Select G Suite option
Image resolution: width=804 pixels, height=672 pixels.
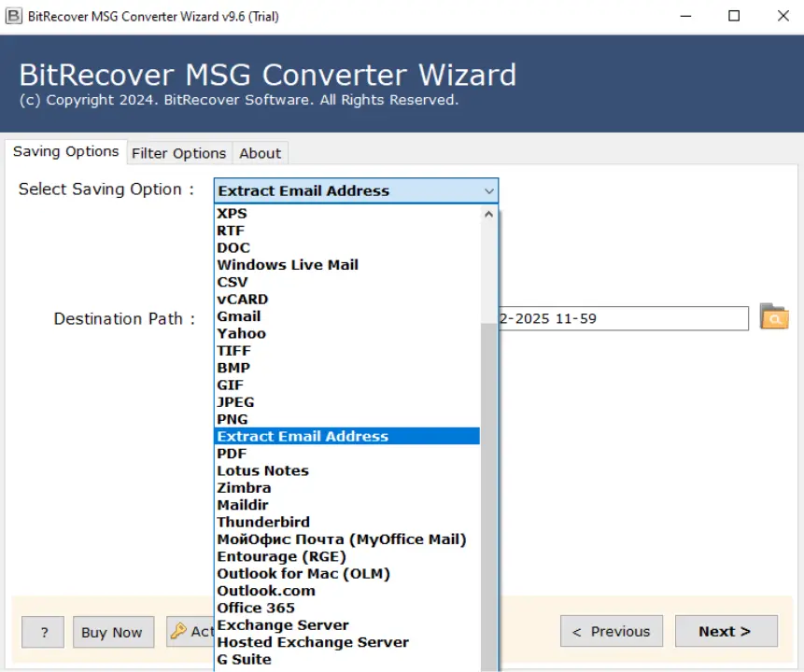pyautogui.click(x=347, y=659)
